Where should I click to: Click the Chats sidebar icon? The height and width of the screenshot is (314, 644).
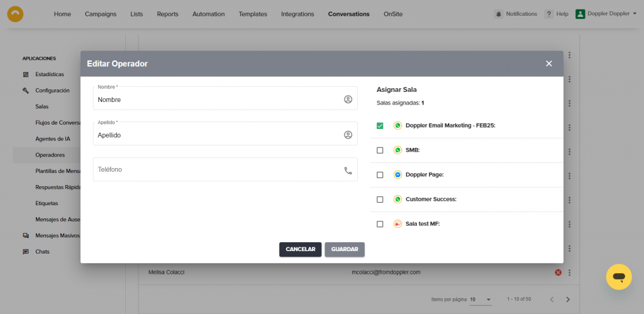(x=26, y=252)
